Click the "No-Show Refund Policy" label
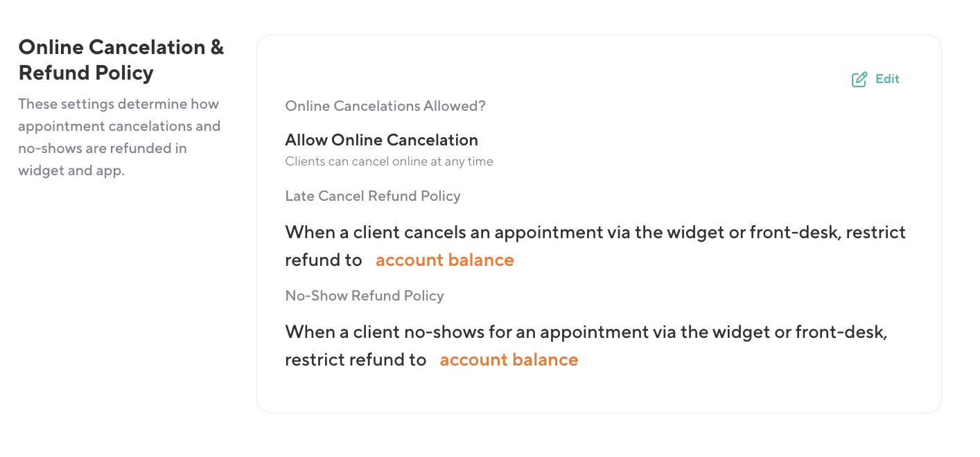The width and height of the screenshot is (980, 457). [x=365, y=296]
